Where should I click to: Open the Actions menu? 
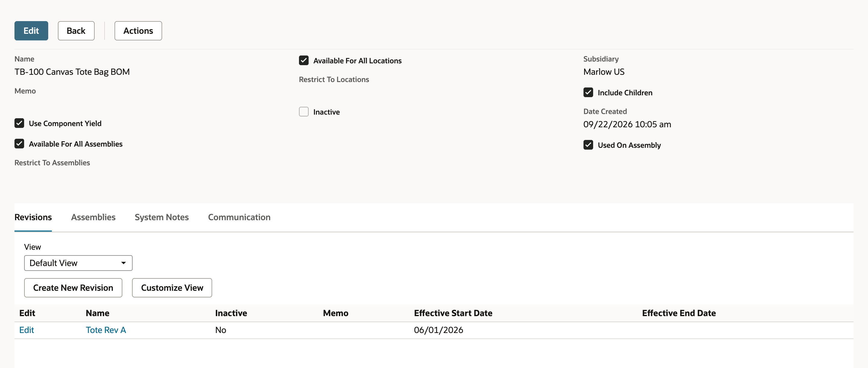[x=138, y=31]
